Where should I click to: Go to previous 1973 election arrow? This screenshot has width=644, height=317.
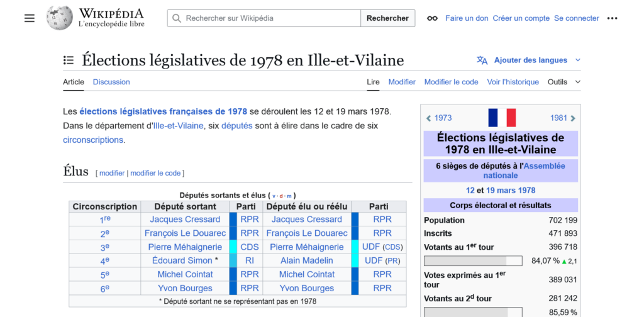coord(429,118)
